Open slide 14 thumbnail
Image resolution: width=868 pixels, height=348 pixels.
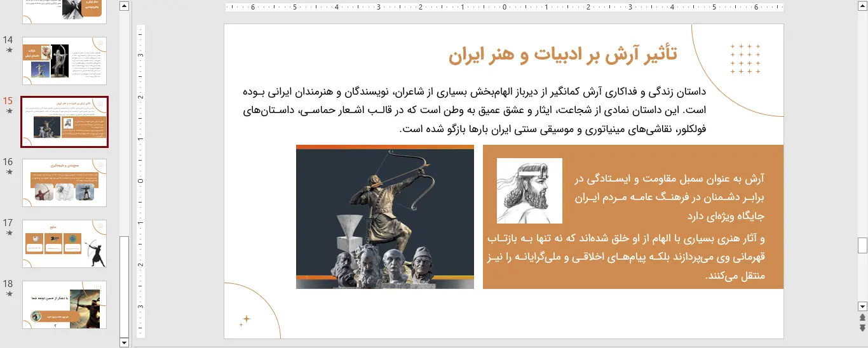point(64,61)
